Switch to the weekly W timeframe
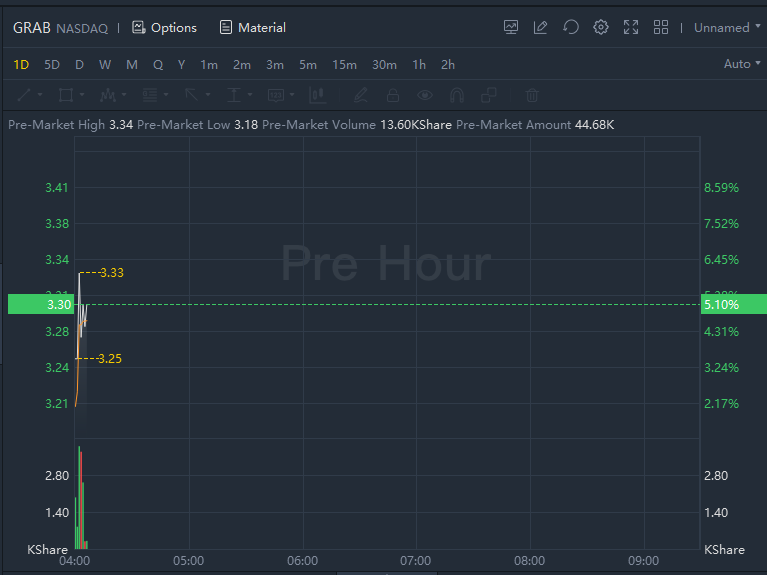 pyautogui.click(x=105, y=65)
